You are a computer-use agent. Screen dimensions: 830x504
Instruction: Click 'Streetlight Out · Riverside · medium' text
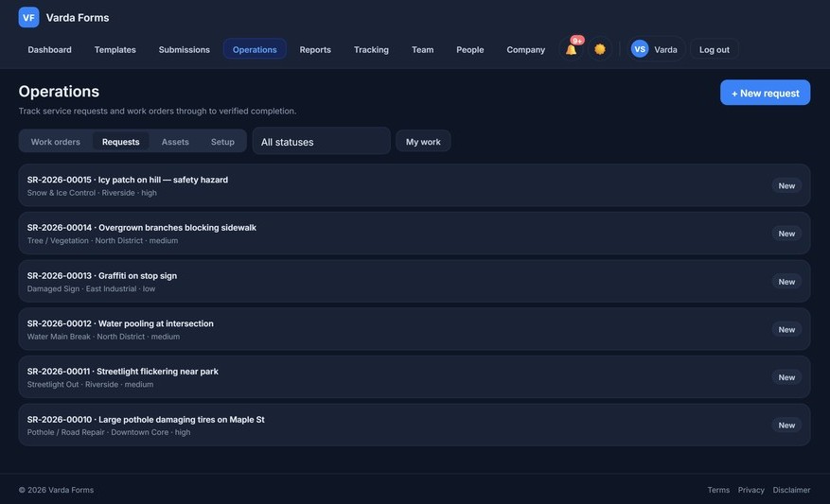(90, 385)
